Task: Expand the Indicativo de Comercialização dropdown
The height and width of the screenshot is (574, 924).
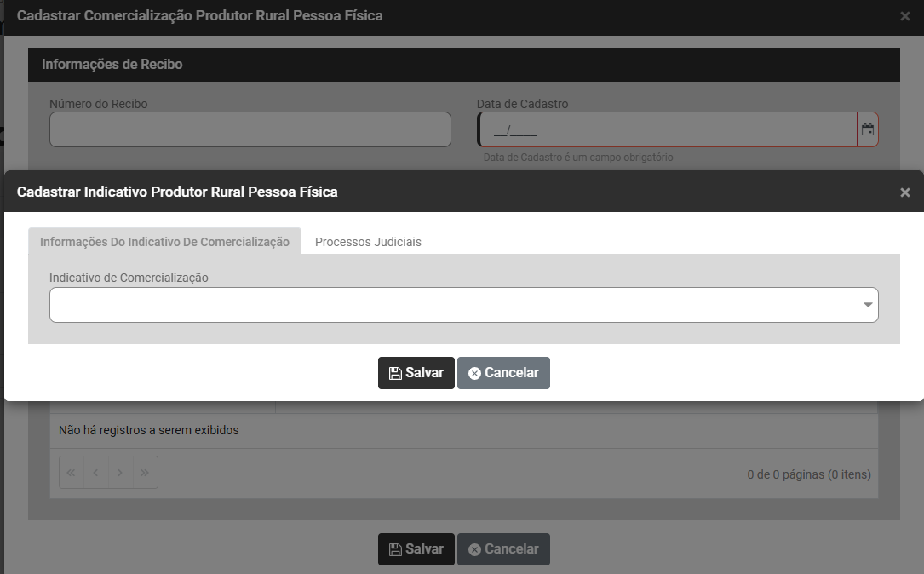Action: click(x=868, y=305)
